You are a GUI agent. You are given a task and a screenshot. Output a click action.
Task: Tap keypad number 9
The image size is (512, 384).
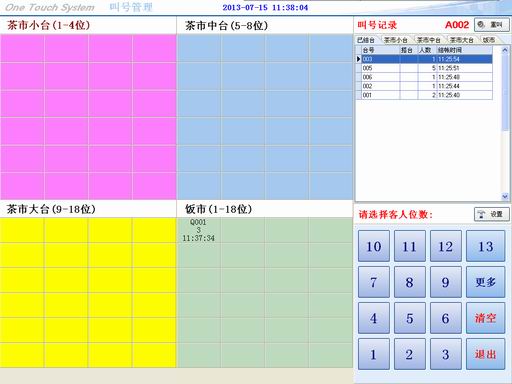446,282
